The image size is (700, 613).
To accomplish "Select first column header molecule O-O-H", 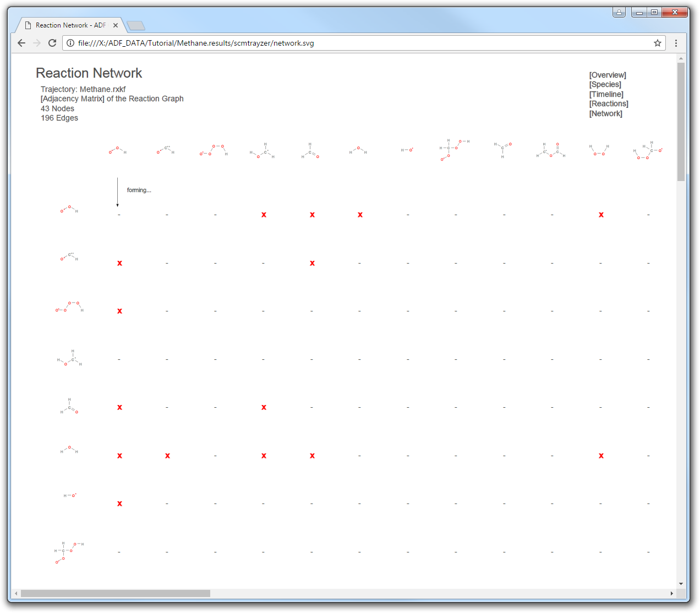I will coord(117,150).
